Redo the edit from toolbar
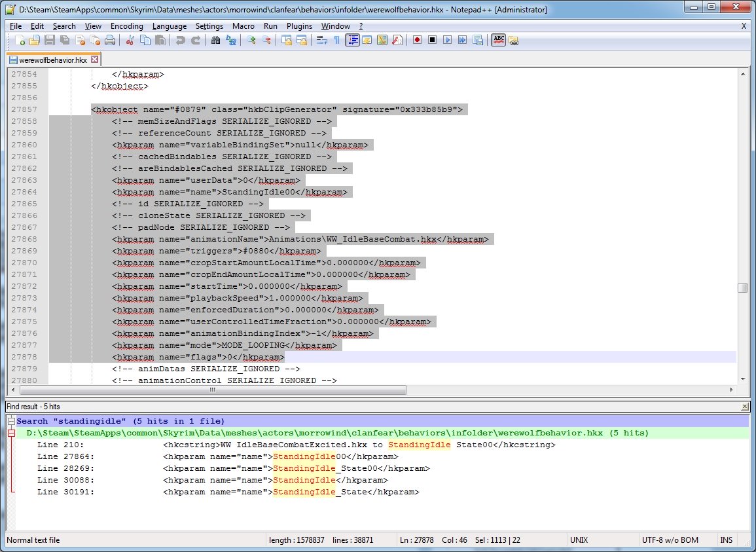756x552 pixels. pos(195,41)
